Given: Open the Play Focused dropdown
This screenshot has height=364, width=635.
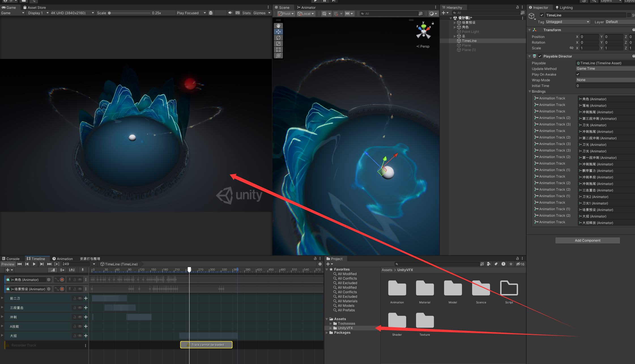Looking at the screenshot, I should pyautogui.click(x=191, y=13).
